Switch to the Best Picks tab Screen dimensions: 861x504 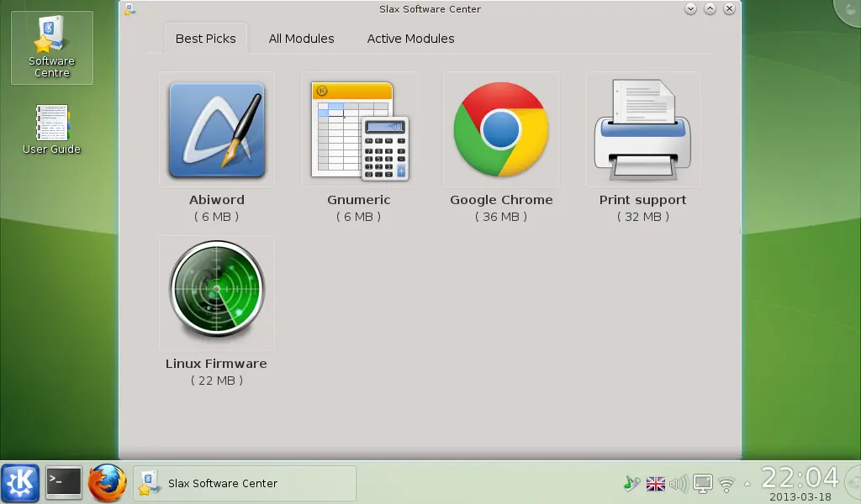(x=206, y=39)
